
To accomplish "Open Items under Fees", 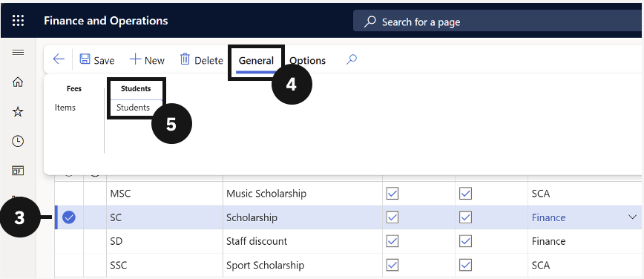I will (x=65, y=108).
